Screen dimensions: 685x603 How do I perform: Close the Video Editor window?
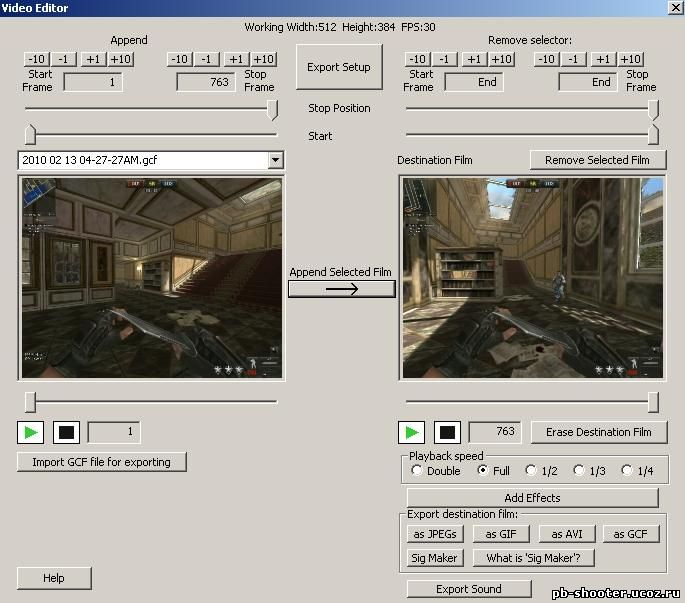click(x=675, y=7)
